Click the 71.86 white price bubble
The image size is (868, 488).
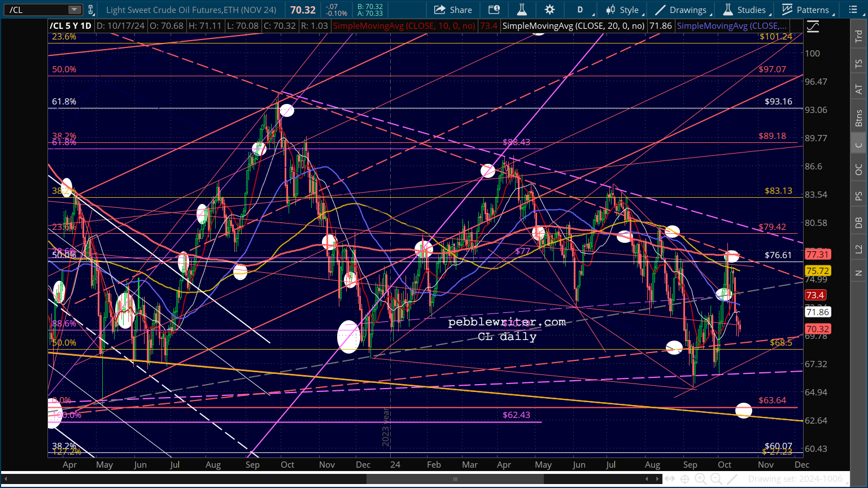(817, 312)
